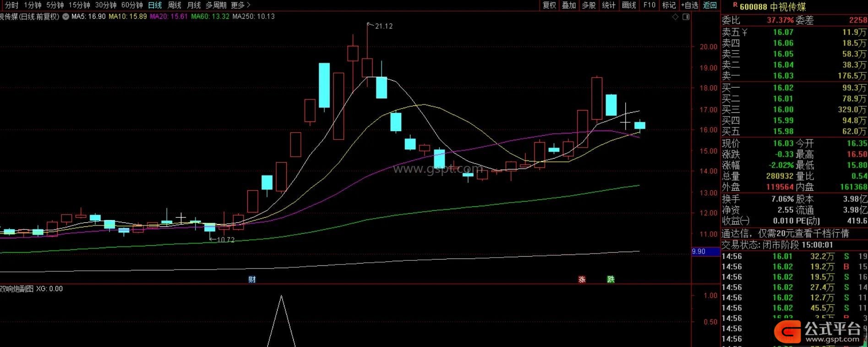Open 多周期 multi-period view
This screenshot has height=347, width=868.
(x=216, y=5)
